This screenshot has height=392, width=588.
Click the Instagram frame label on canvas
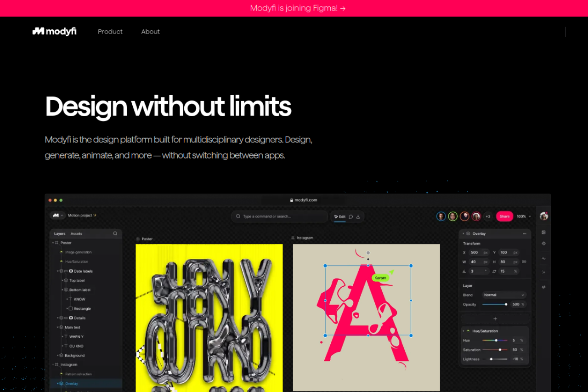click(302, 238)
